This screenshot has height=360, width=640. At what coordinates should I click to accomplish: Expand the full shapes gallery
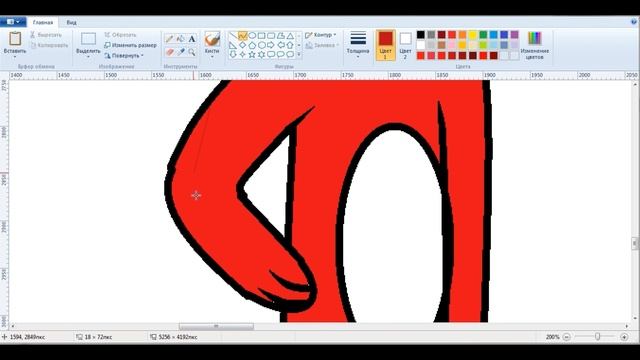pyautogui.click(x=299, y=54)
